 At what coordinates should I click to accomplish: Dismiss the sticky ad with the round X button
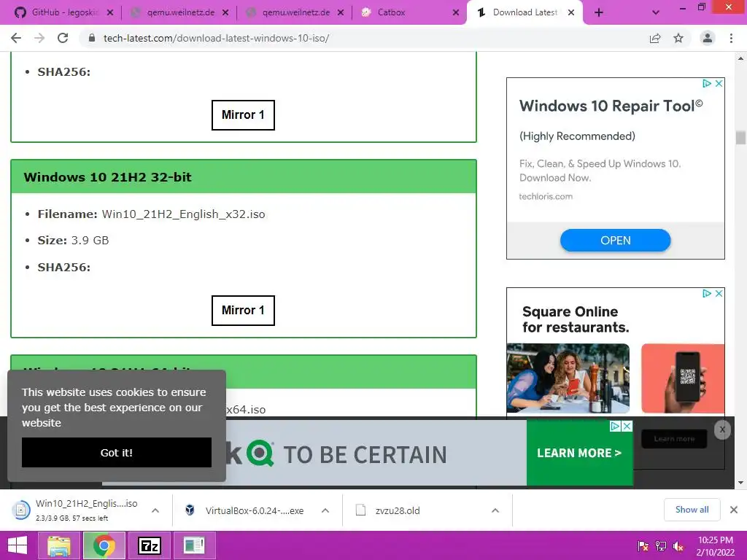(722, 430)
